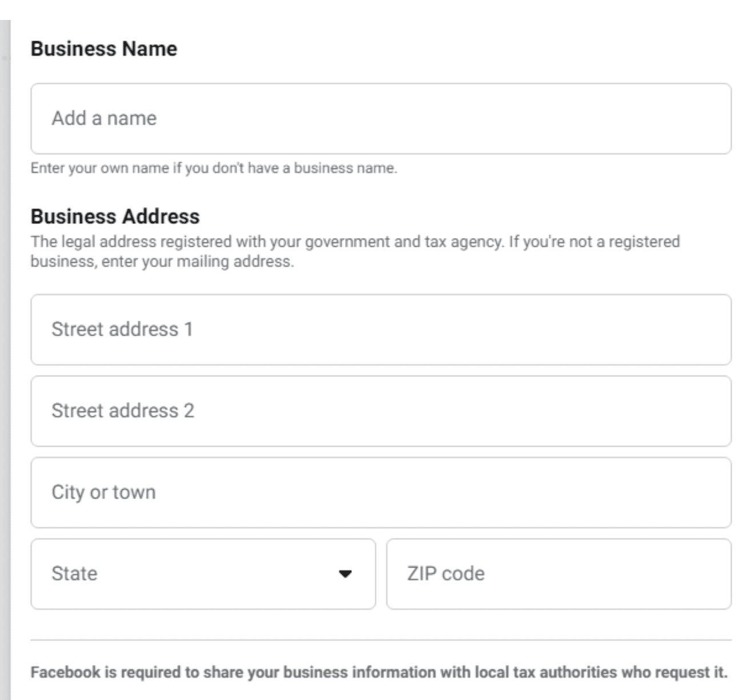Click the 'State' placeholder label text
746x700 pixels.
74,573
